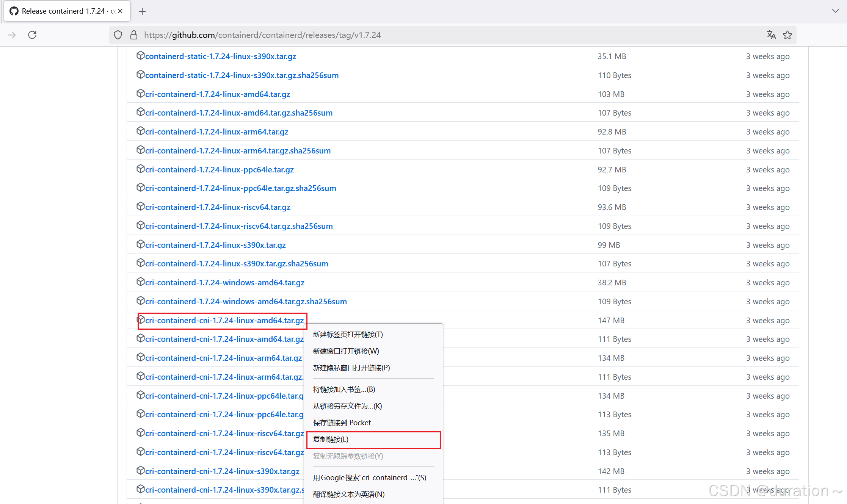The image size is (847, 504).
Task: Click package icon beside cri-containerd windows-amd64 sha256sum
Action: pos(140,301)
